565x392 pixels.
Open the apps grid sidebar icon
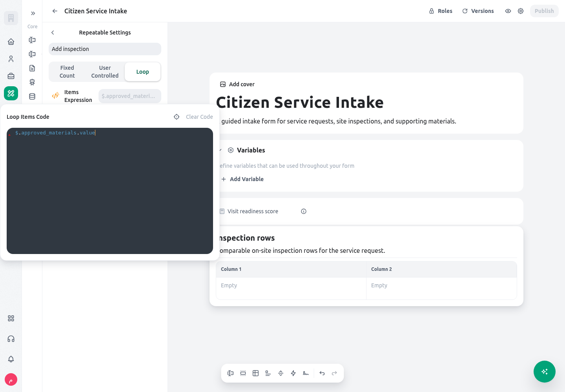pos(11,318)
